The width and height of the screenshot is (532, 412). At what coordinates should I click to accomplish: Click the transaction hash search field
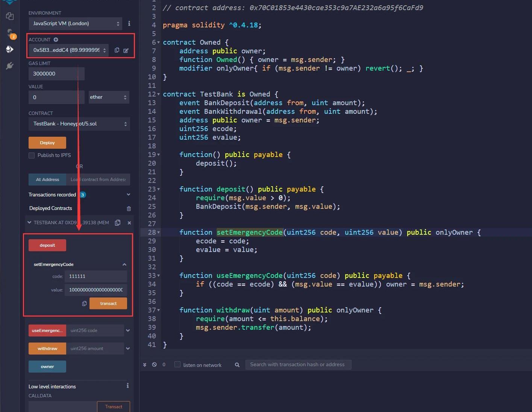(x=298, y=365)
